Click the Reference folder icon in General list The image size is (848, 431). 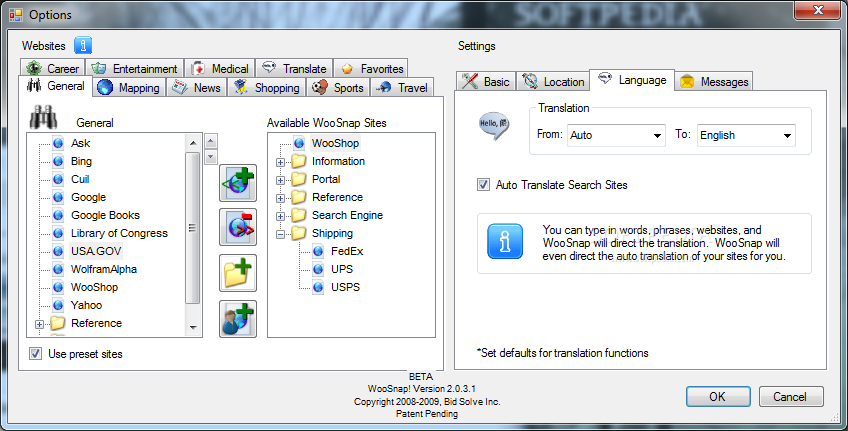(58, 323)
